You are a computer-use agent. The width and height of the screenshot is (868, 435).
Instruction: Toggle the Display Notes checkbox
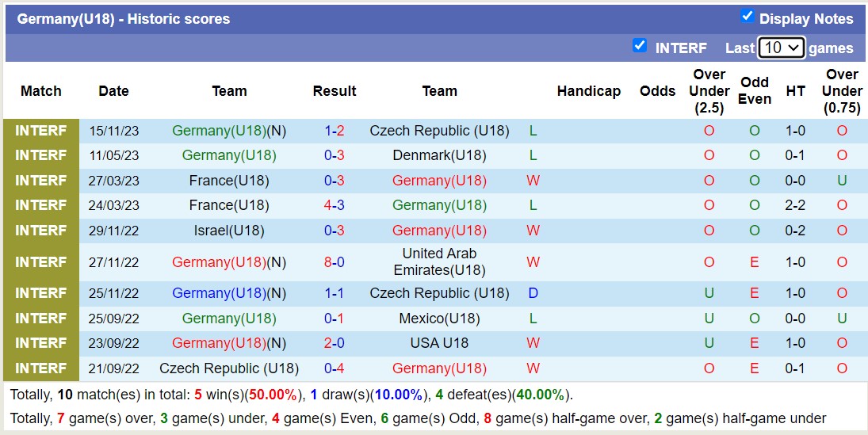(x=747, y=17)
